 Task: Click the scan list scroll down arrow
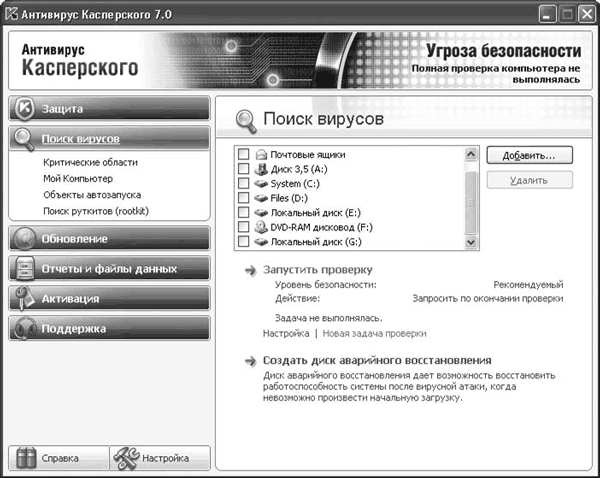click(x=471, y=242)
